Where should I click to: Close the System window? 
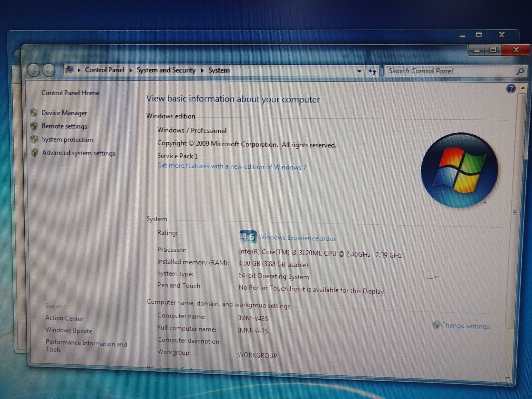click(x=516, y=50)
